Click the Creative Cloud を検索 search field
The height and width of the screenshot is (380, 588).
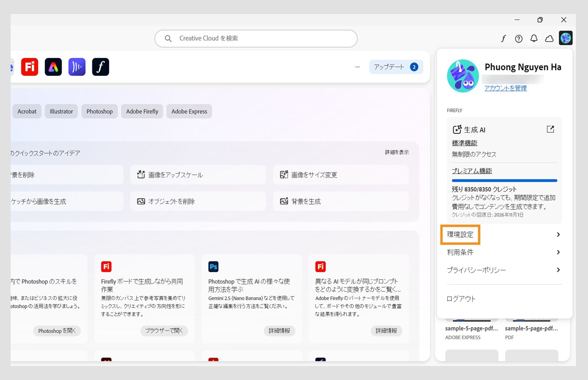click(256, 39)
